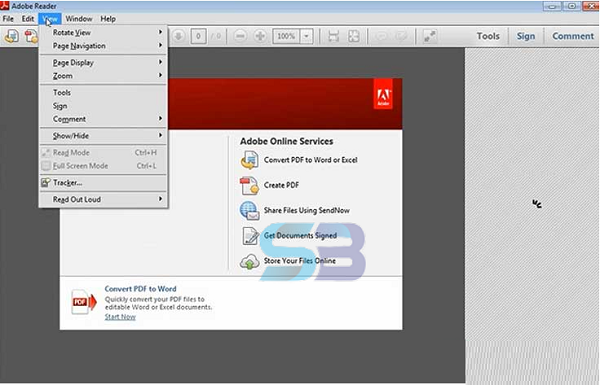Screen dimensions: 600x385
Task: Click the Convert PDF to Word icon
Action: pos(249,160)
